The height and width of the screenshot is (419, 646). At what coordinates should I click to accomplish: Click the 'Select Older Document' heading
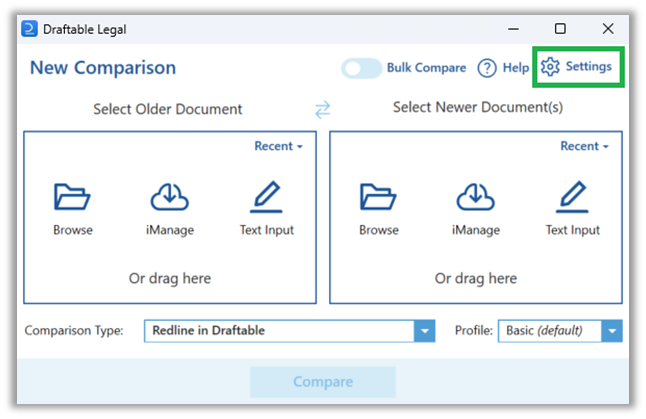(168, 109)
